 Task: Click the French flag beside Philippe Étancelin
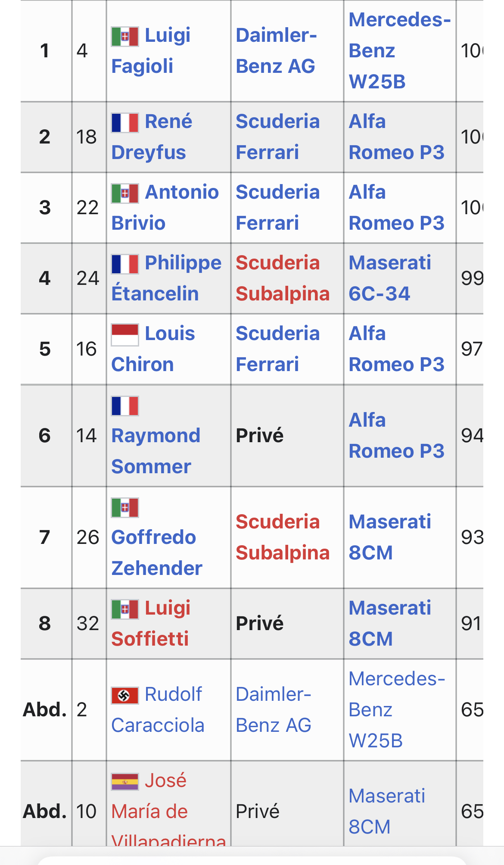point(125,264)
